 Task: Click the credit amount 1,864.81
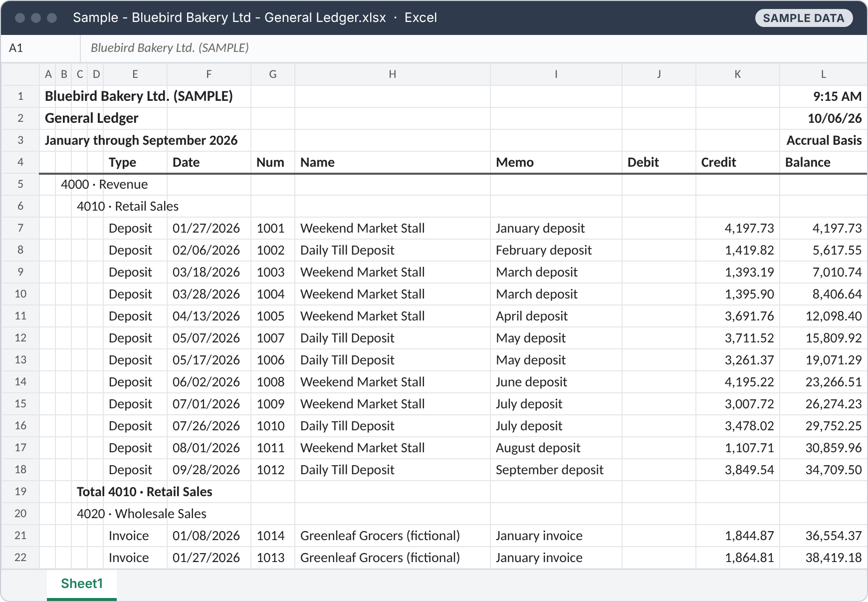[x=738, y=558]
